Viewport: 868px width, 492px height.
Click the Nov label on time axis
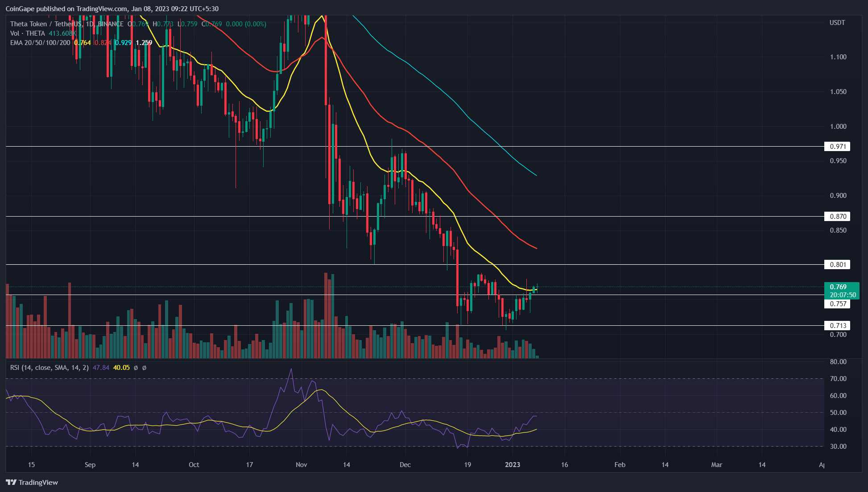(302, 465)
